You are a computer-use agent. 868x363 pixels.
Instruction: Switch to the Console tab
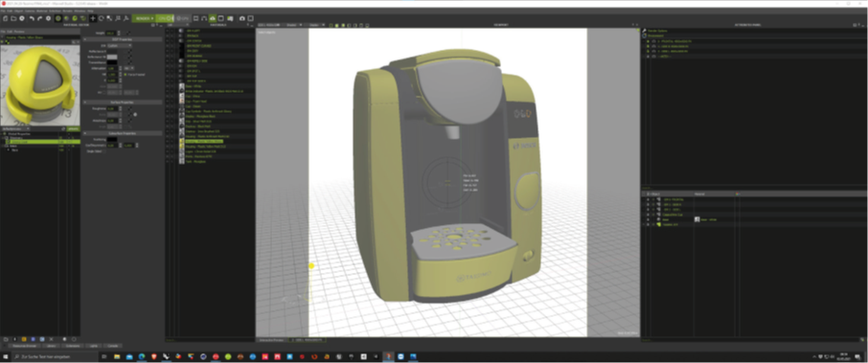(x=112, y=346)
